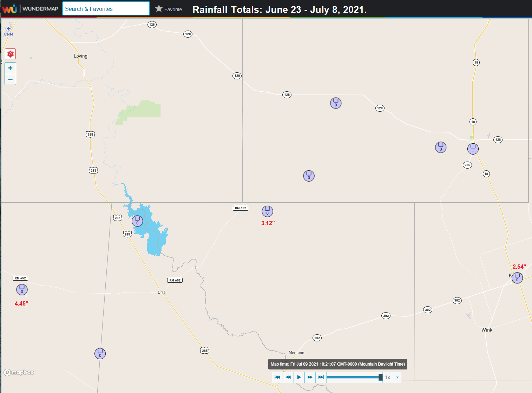Click the station marker at Highway 18 junction
Viewport: 532px width, 393px height.
pyautogui.click(x=473, y=148)
